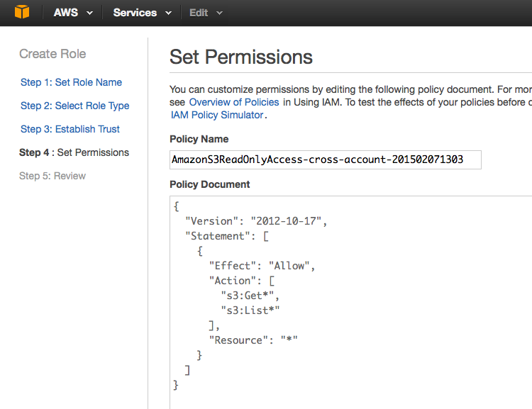
Task: Click the Create Role sidebar heading
Action: pyautogui.click(x=52, y=54)
